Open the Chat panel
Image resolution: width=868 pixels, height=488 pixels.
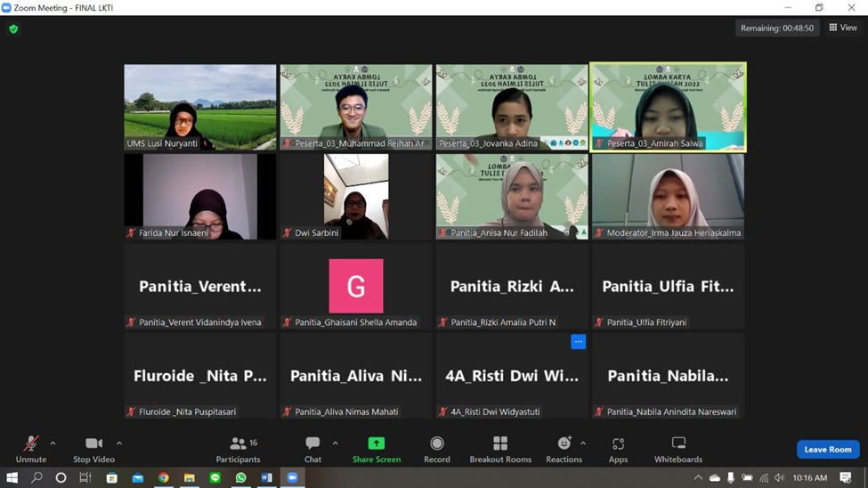pyautogui.click(x=312, y=449)
